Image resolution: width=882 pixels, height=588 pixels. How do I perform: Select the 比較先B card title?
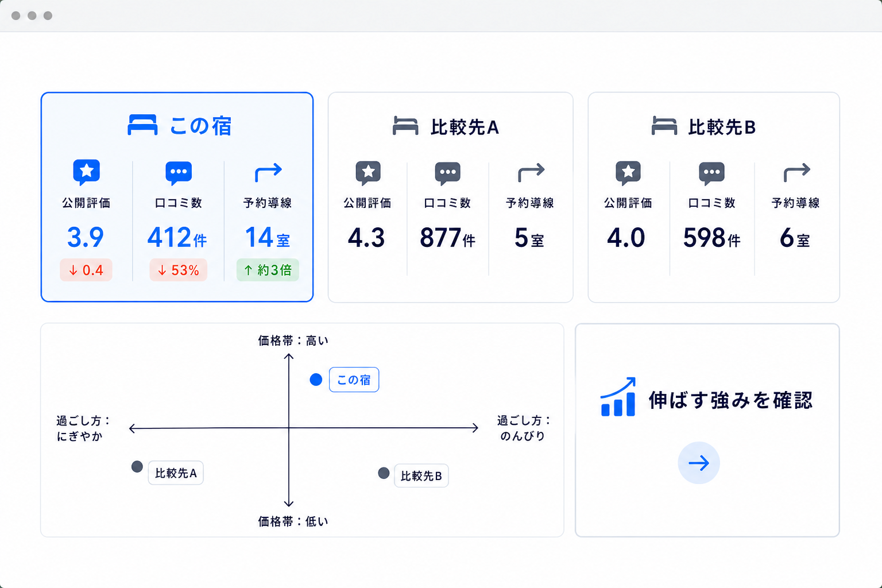(722, 127)
